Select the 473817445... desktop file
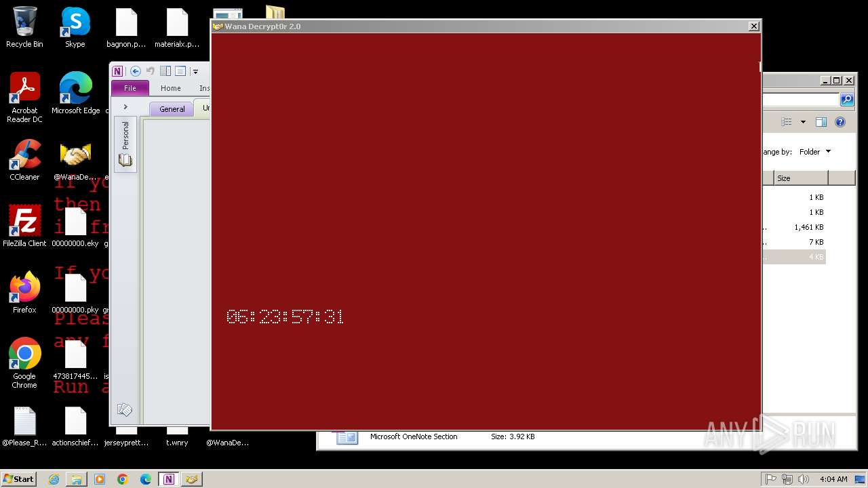 coord(75,360)
